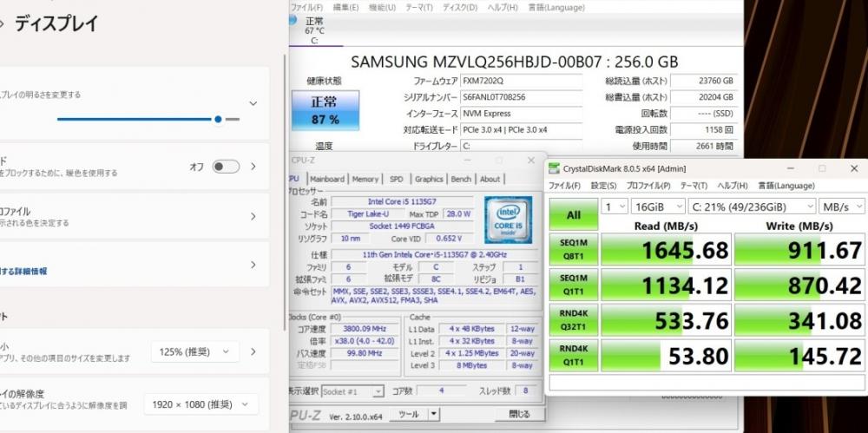Select the C: drive tab showing 67 °C
Viewport: 868px width, 433px height.
tap(314, 30)
